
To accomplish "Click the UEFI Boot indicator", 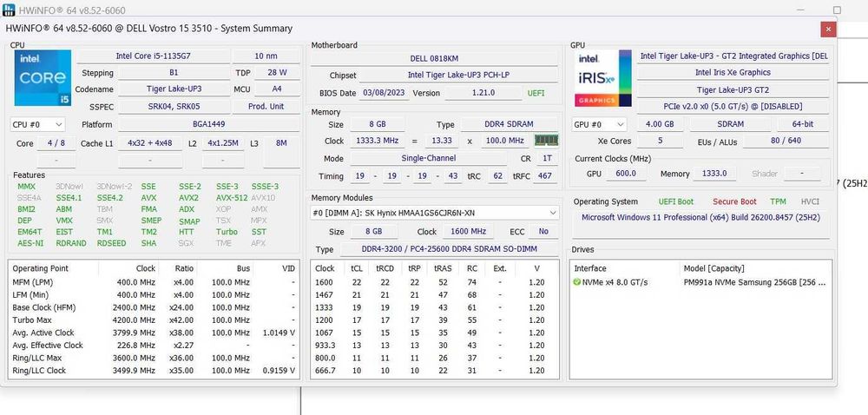I will [676, 201].
